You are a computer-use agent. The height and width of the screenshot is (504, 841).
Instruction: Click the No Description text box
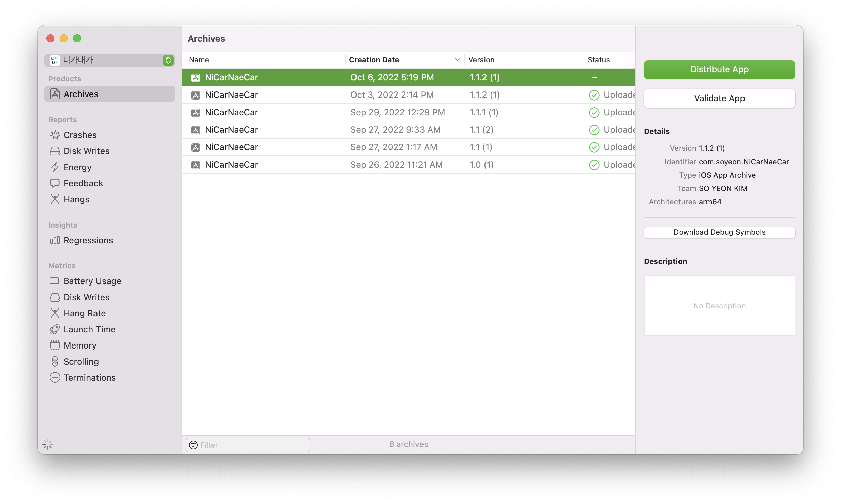click(719, 306)
